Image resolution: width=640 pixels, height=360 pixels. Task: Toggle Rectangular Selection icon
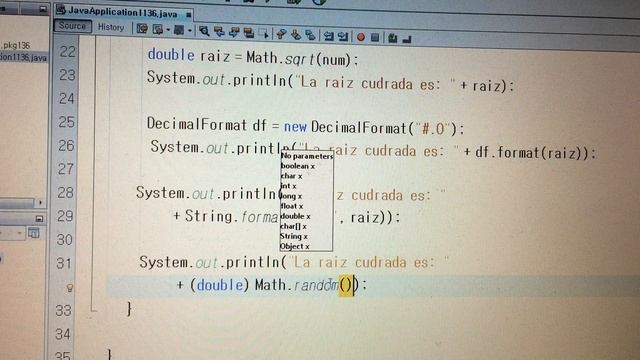264,33
